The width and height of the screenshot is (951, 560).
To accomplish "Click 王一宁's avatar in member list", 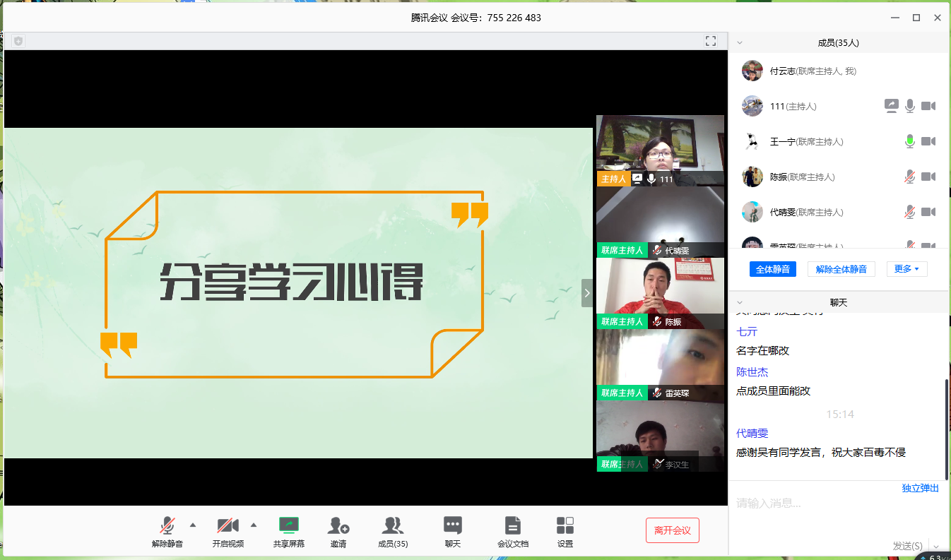I will [752, 141].
